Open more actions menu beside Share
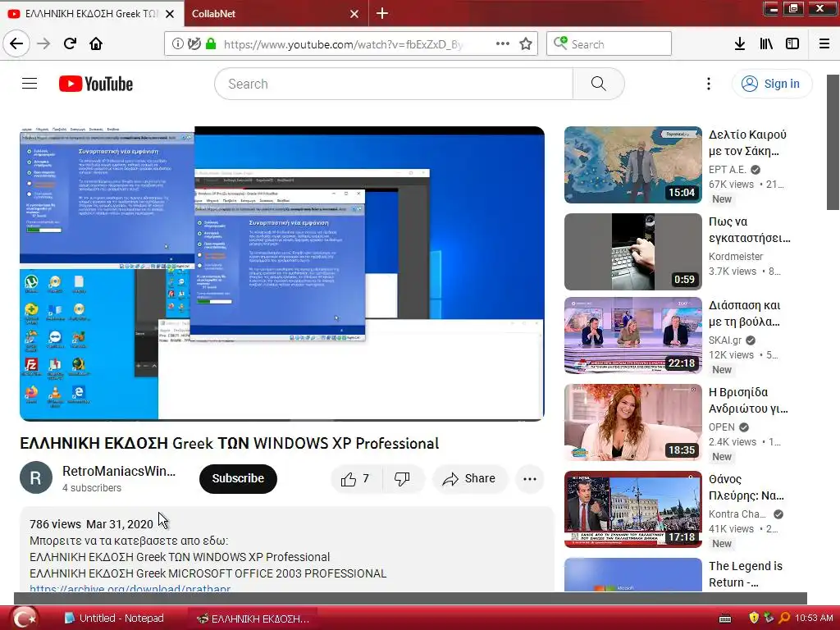The width and height of the screenshot is (840, 630). [x=529, y=479]
